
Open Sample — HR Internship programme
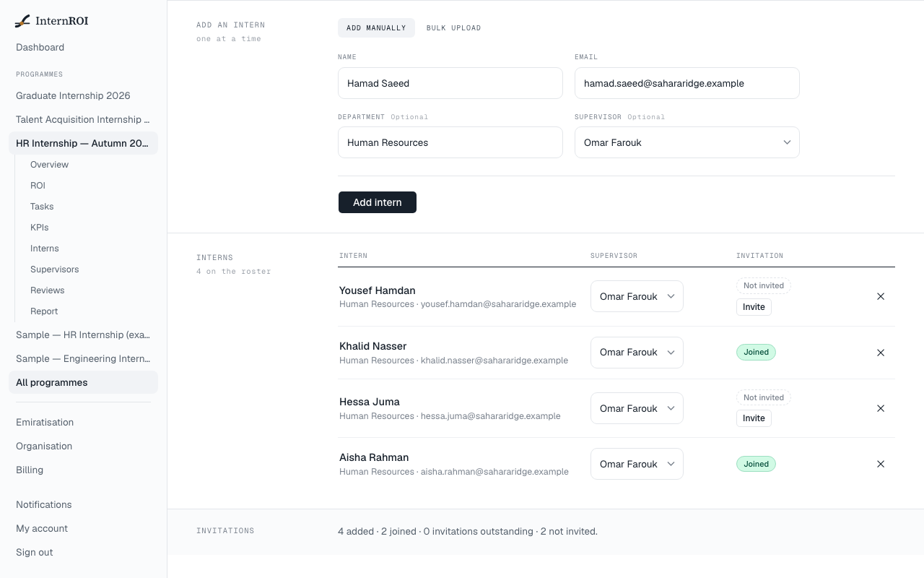(83, 335)
